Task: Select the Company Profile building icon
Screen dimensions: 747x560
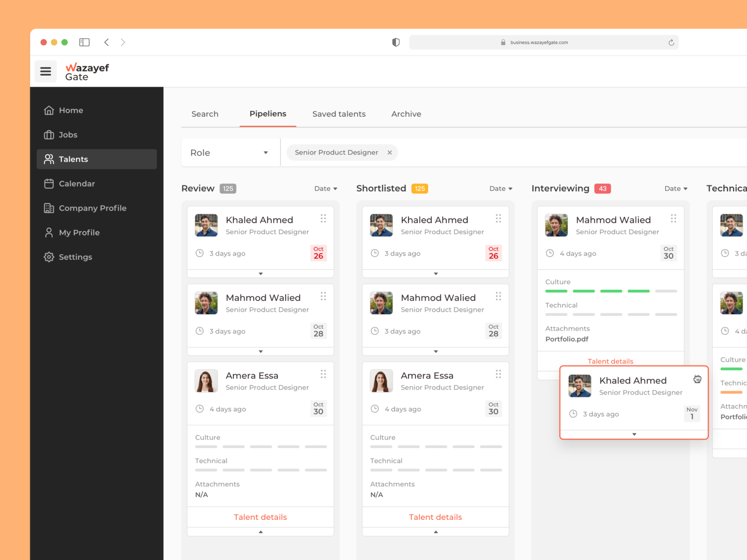Action: (x=49, y=208)
